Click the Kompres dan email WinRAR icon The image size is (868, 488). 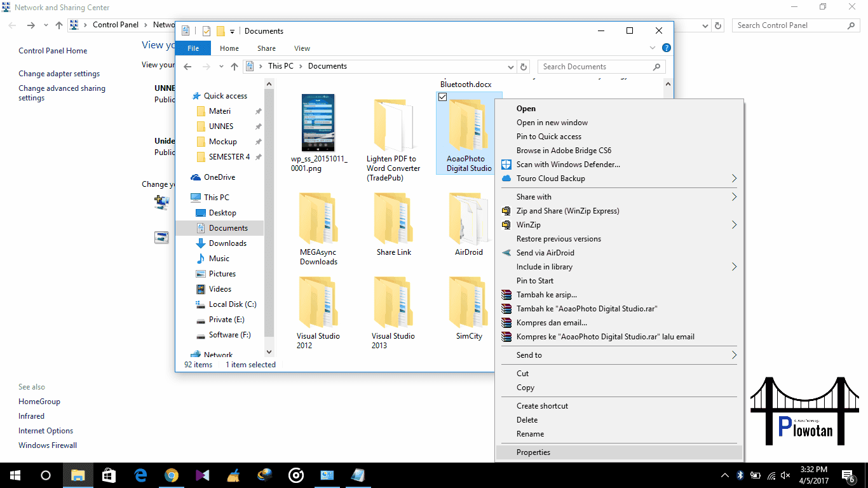click(x=506, y=323)
